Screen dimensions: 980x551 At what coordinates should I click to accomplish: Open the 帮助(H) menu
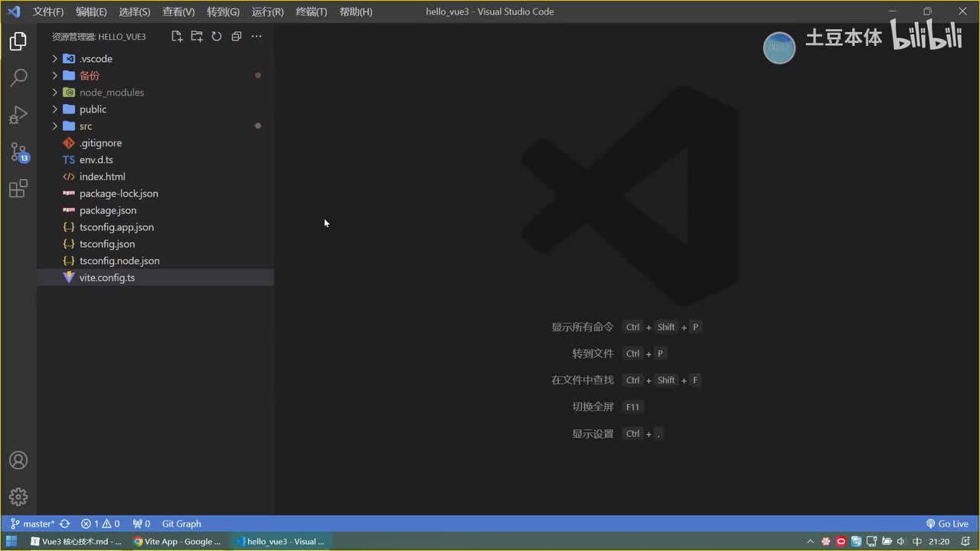355,11
